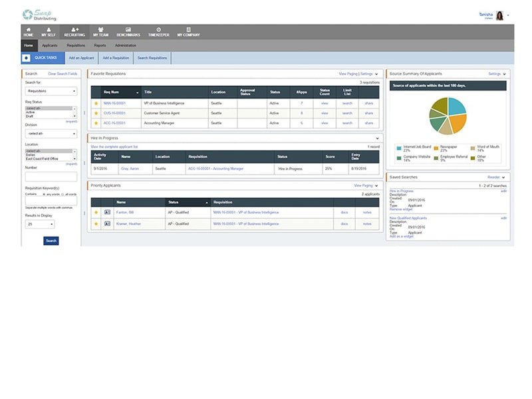Image resolution: width=532 pixels, height=399 pixels.
Task: Select the 'all words' keyword radio button
Action: pos(61,194)
